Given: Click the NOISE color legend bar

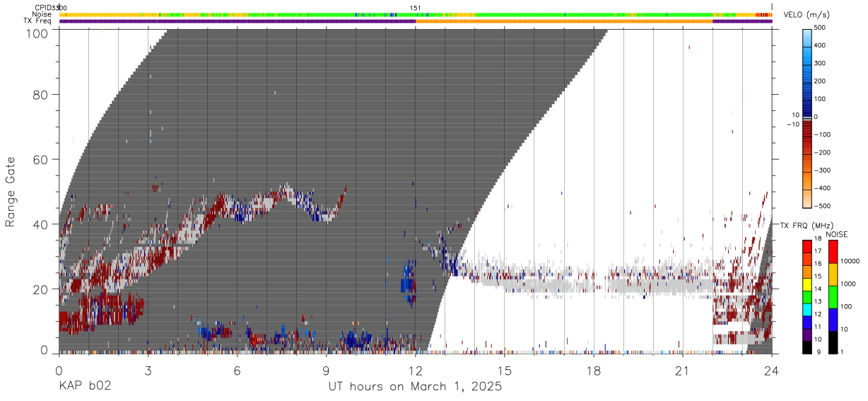Looking at the screenshot, I should [833, 296].
